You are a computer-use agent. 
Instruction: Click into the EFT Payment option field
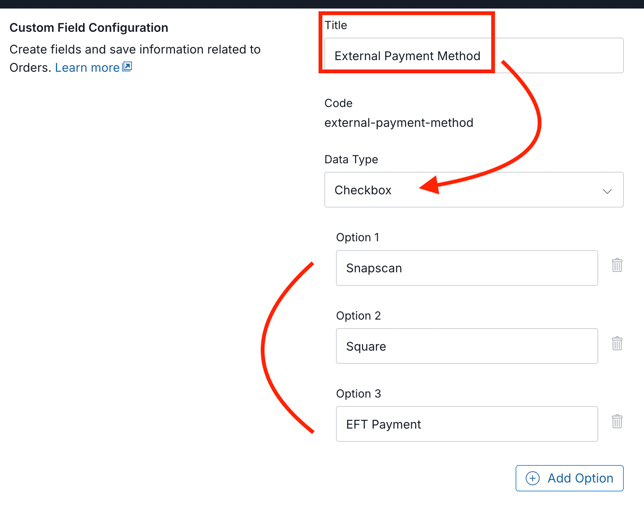466,424
